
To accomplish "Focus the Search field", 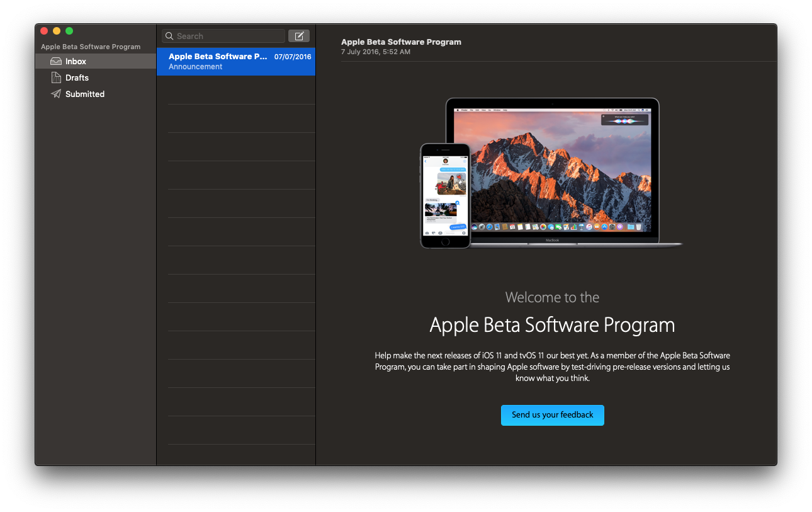I will pos(223,36).
